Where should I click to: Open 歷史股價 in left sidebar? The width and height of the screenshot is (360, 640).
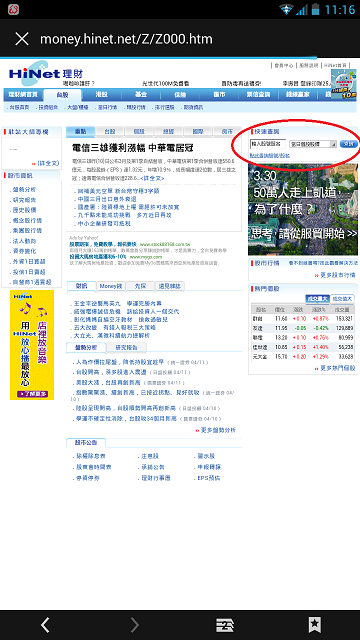tap(24, 210)
